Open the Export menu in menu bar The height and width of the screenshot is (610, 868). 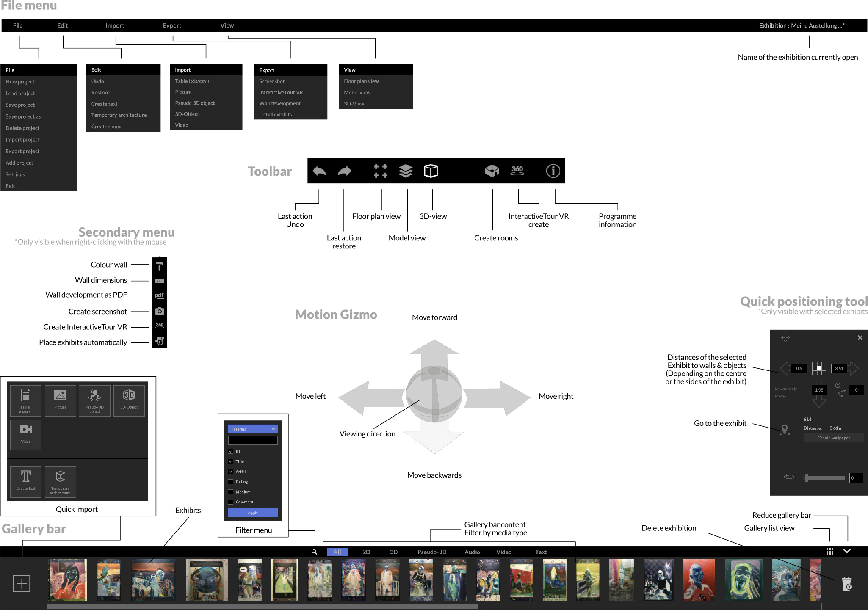pos(172,25)
